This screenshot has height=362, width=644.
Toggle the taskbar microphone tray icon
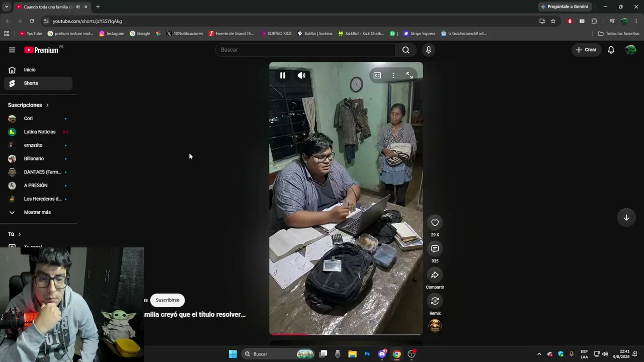coord(571,354)
